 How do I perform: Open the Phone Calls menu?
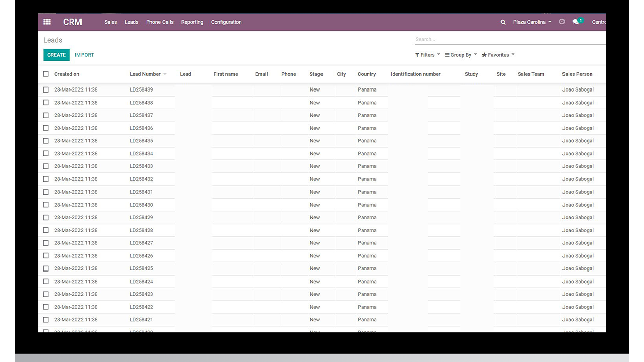point(160,22)
